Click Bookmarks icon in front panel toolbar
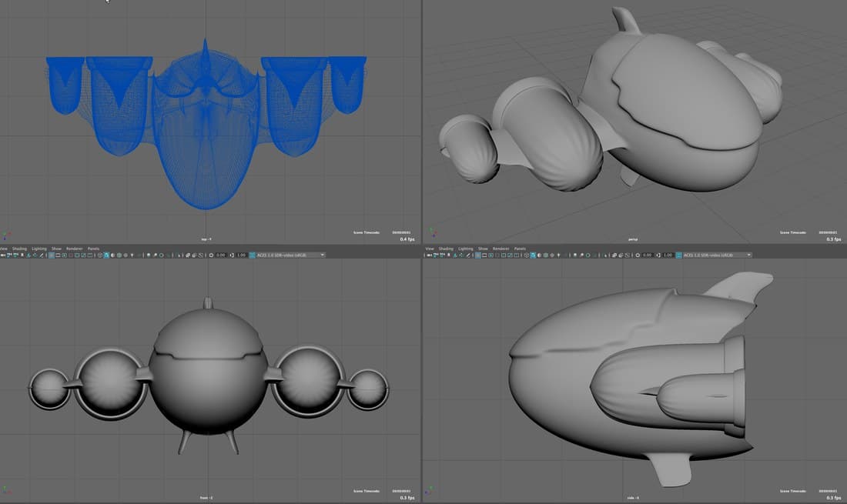 [22, 255]
